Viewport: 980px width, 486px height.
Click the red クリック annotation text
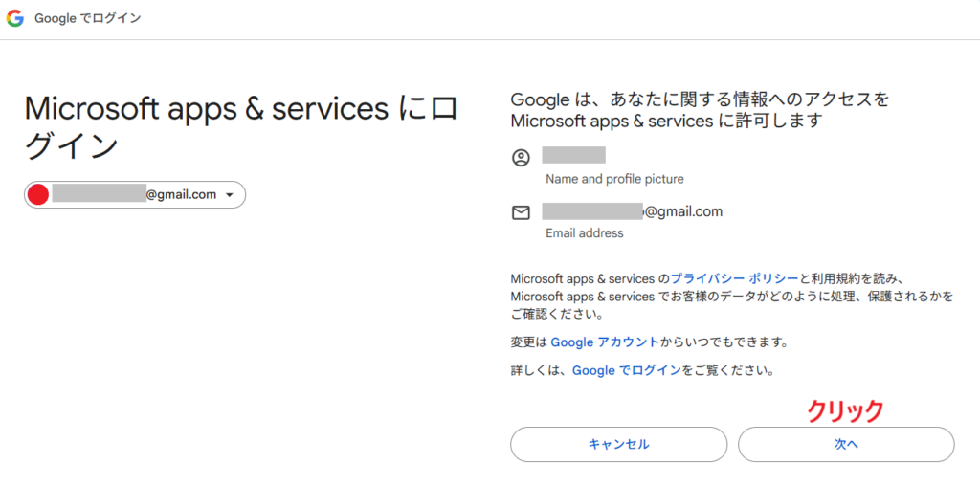click(845, 410)
